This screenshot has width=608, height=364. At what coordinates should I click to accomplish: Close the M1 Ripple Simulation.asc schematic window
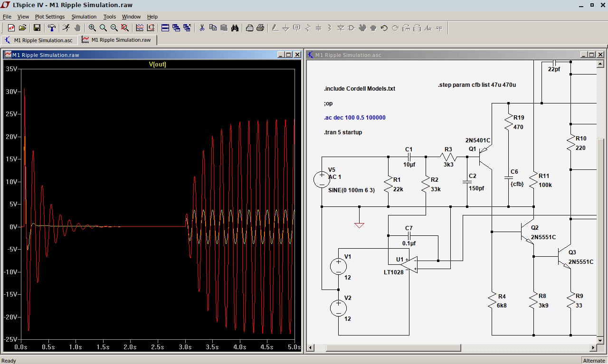point(600,55)
